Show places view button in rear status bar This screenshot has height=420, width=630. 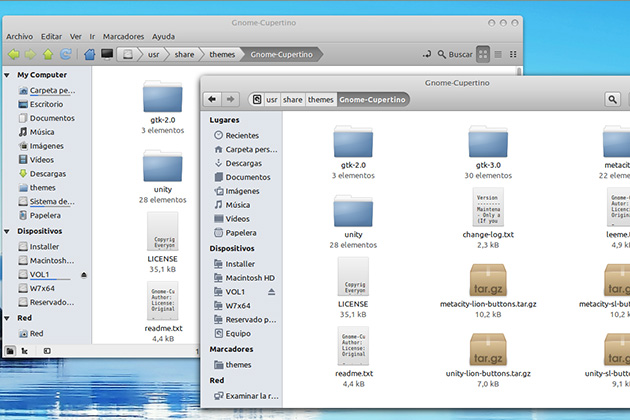pyautogui.click(x=10, y=351)
